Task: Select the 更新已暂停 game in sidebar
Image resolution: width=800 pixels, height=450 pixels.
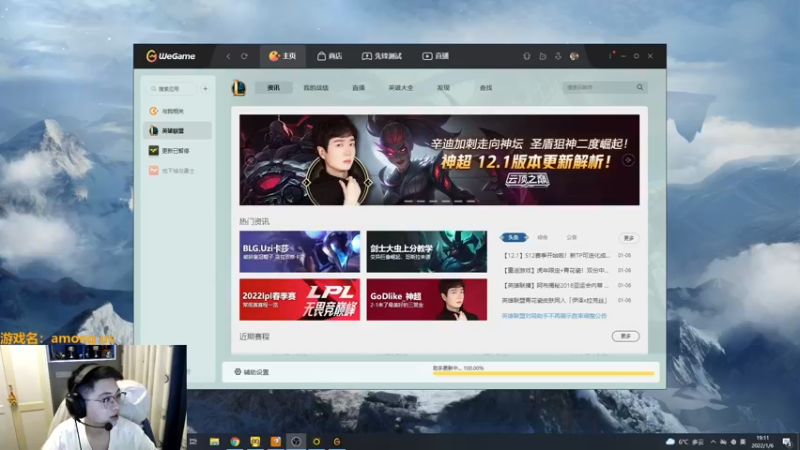Action: tap(177, 151)
